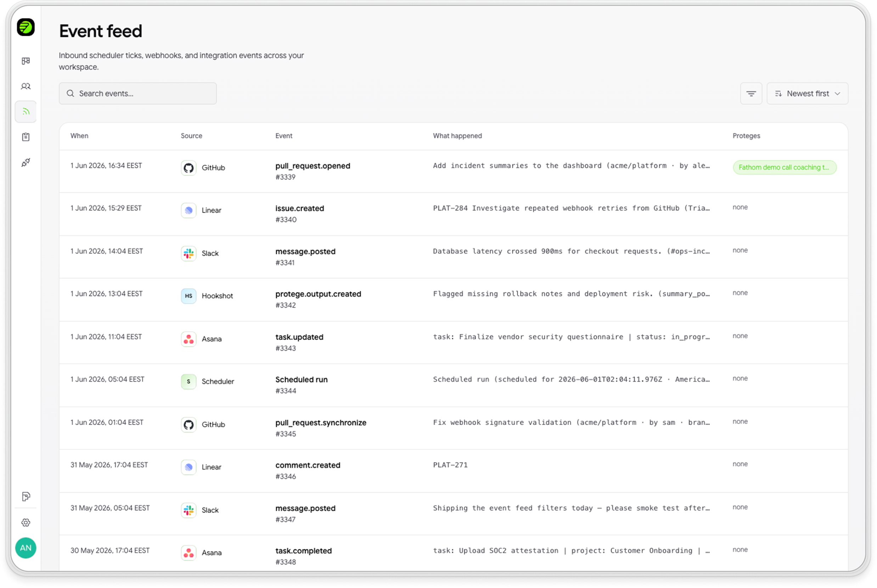
Task: Open the task.completed event
Action: (x=303, y=551)
